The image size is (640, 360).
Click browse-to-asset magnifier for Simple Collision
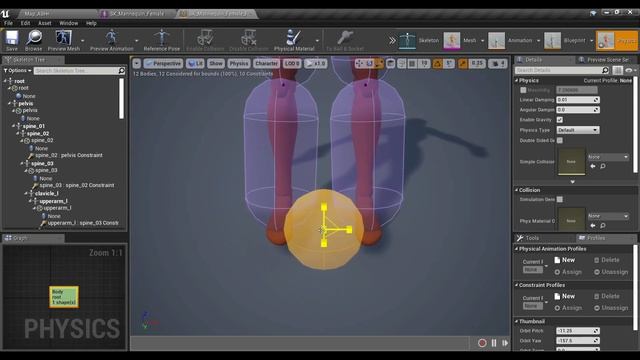603,166
